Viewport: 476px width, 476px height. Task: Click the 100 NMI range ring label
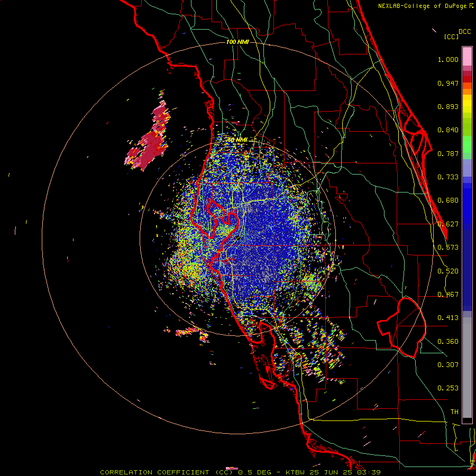pos(237,42)
